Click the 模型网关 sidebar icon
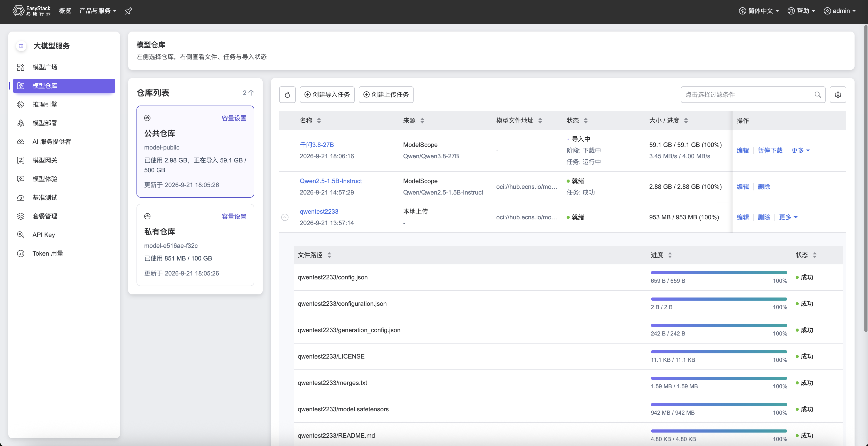This screenshot has width=868, height=446. tap(21, 160)
